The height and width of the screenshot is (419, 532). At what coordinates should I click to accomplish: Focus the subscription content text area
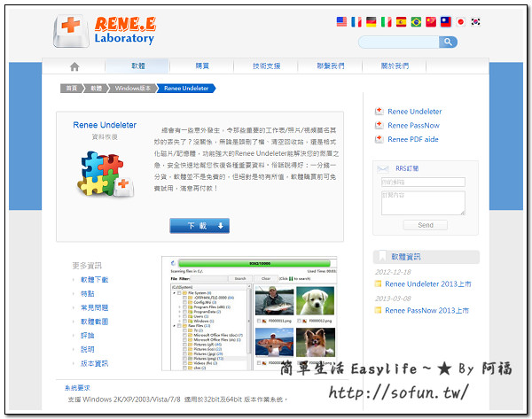pyautogui.click(x=423, y=203)
